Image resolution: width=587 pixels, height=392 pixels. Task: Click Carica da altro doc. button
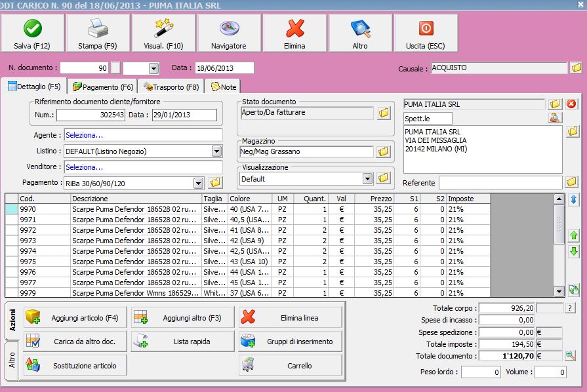pyautogui.click(x=75, y=341)
